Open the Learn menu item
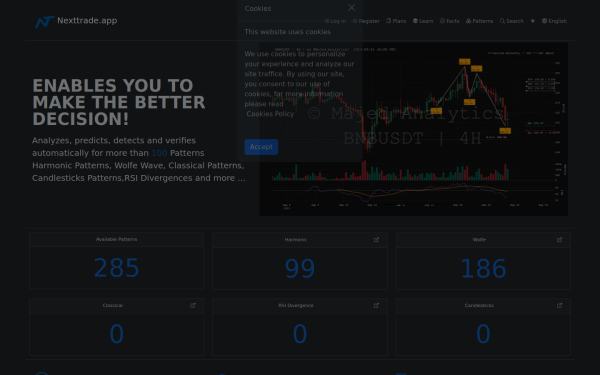Screen dimensions: 600x375 [423, 21]
